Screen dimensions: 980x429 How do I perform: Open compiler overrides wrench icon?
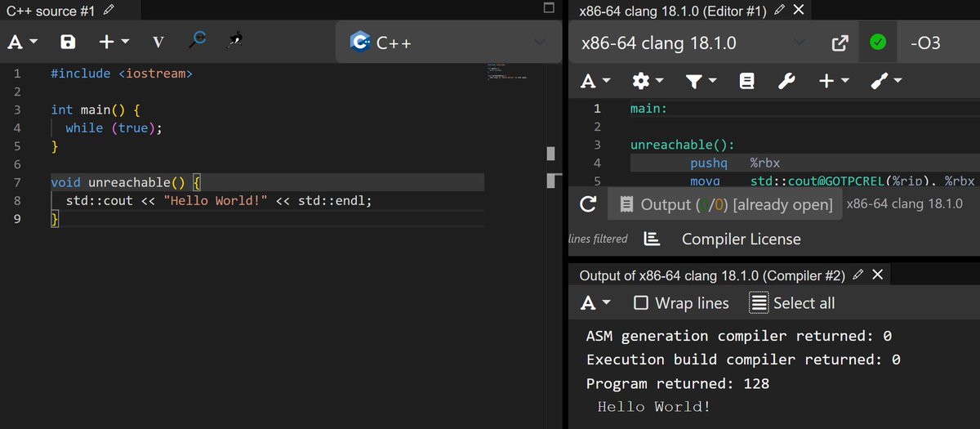click(786, 81)
